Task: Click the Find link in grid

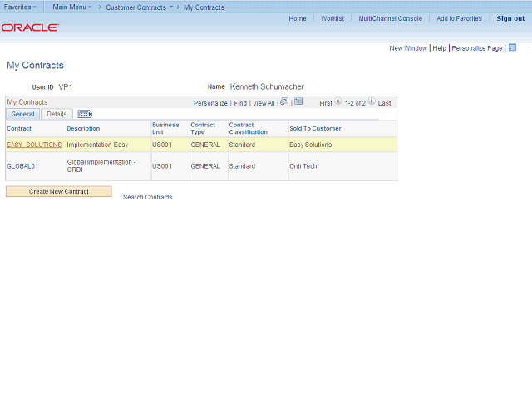Action: [x=240, y=103]
